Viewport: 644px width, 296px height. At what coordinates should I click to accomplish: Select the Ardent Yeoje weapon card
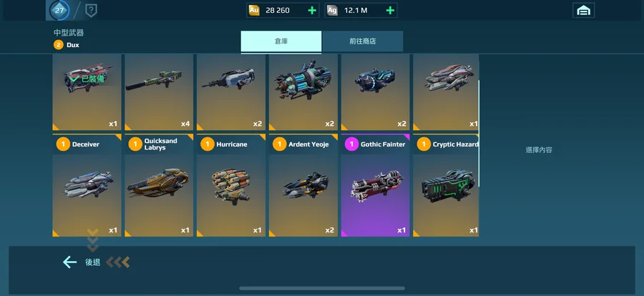303,185
